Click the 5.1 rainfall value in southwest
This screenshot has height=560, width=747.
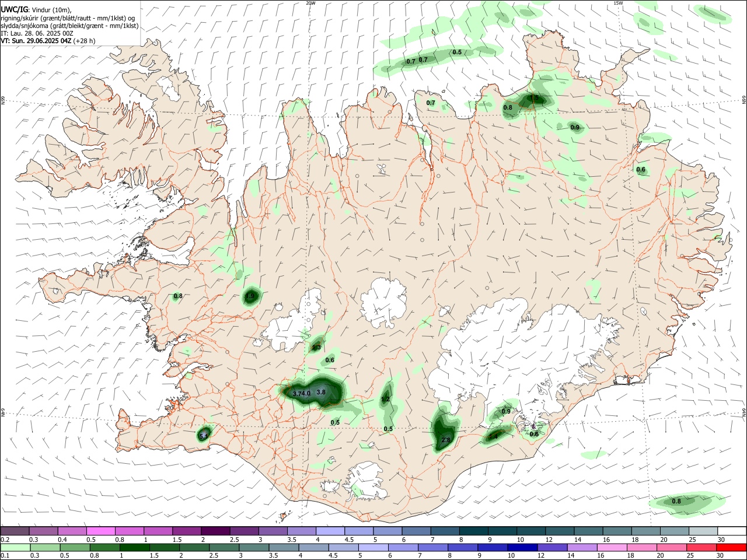click(204, 436)
